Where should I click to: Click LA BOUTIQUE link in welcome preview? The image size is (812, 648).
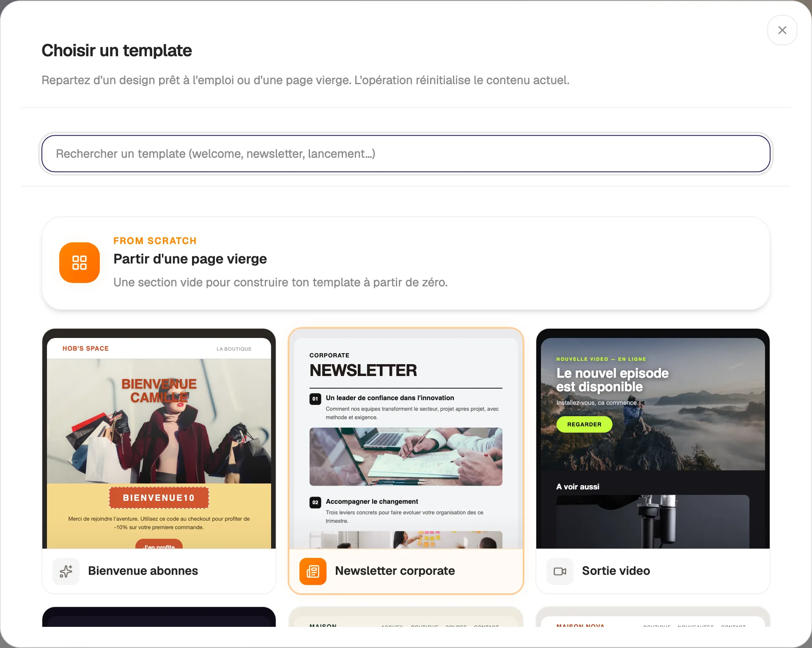(234, 349)
